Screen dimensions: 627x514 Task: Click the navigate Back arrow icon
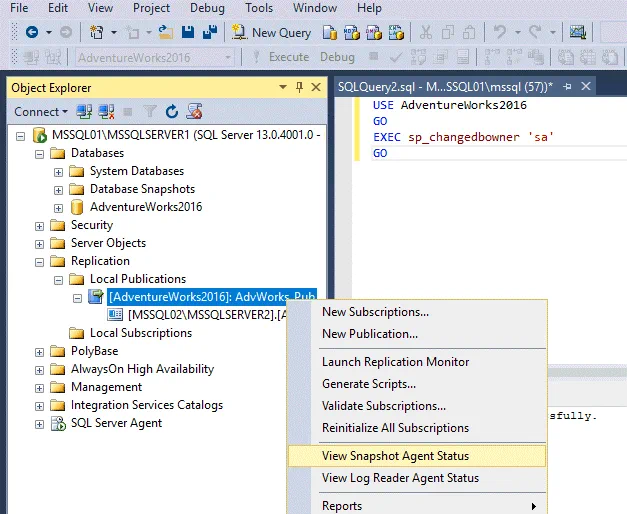pyautogui.click(x=32, y=32)
